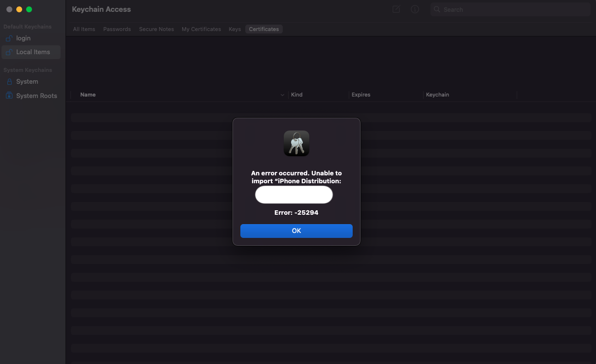Click the OK button in error dialog
Image resolution: width=596 pixels, height=364 pixels.
(296, 231)
